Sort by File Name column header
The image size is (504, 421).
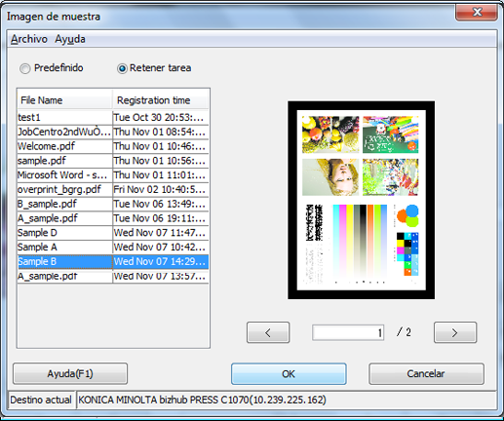coord(64,100)
